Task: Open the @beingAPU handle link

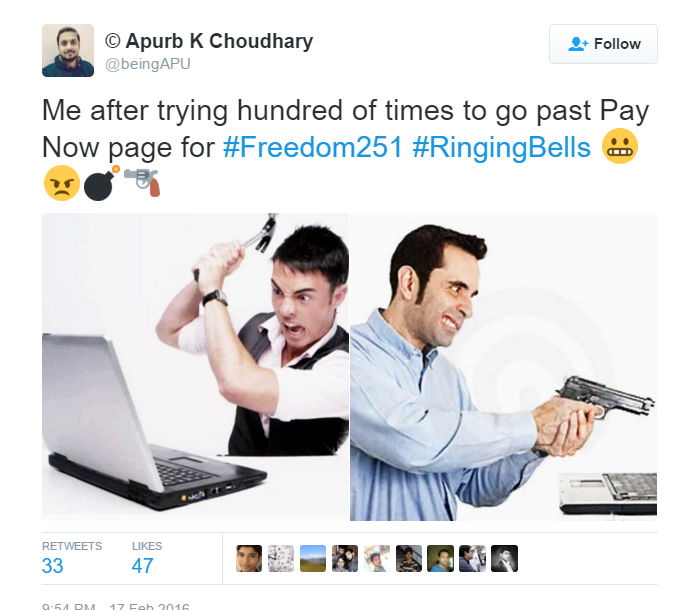Action: [x=148, y=64]
